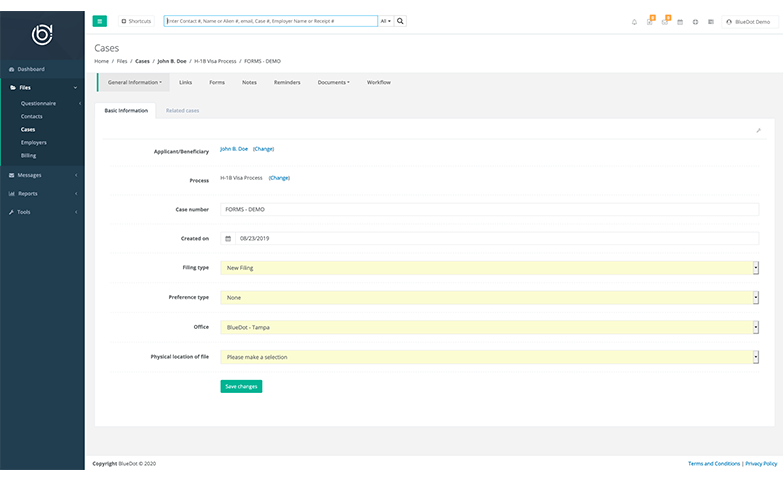This screenshot has height=481, width=783.
Task: Click the Files breadcrumb link
Action: click(x=122, y=61)
